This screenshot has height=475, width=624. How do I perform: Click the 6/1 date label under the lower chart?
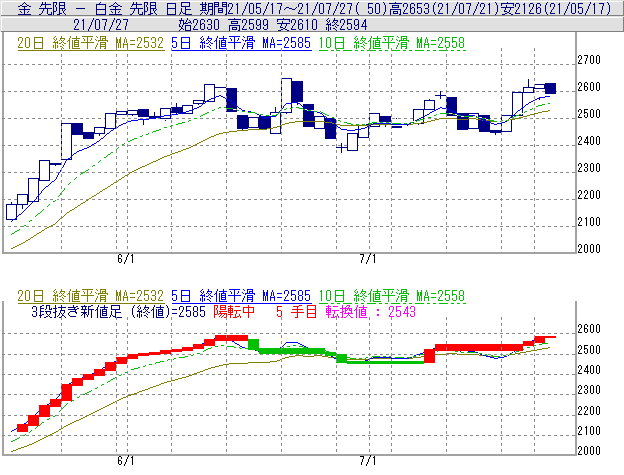126,461
